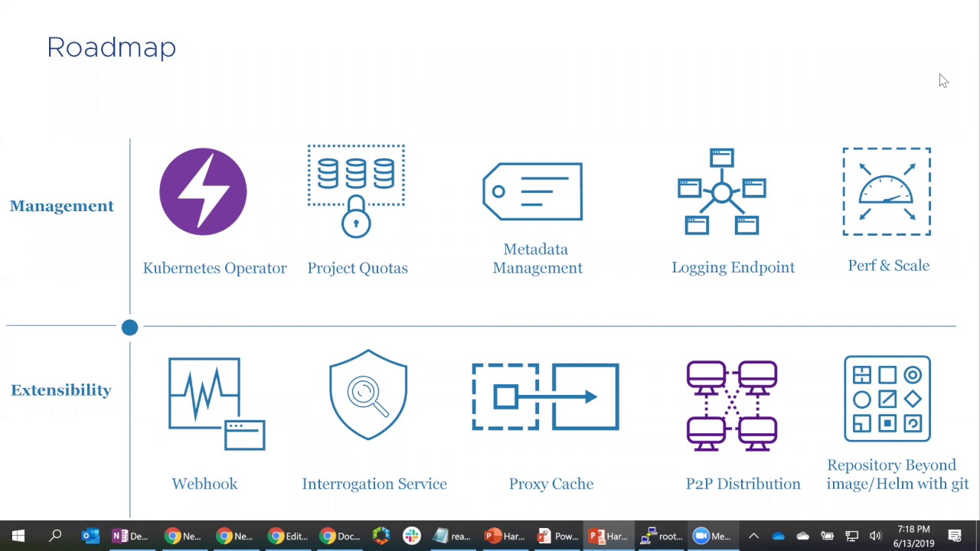Click the purple Kubernetes Operator lightning icon
980x551 pixels.
pyautogui.click(x=203, y=191)
